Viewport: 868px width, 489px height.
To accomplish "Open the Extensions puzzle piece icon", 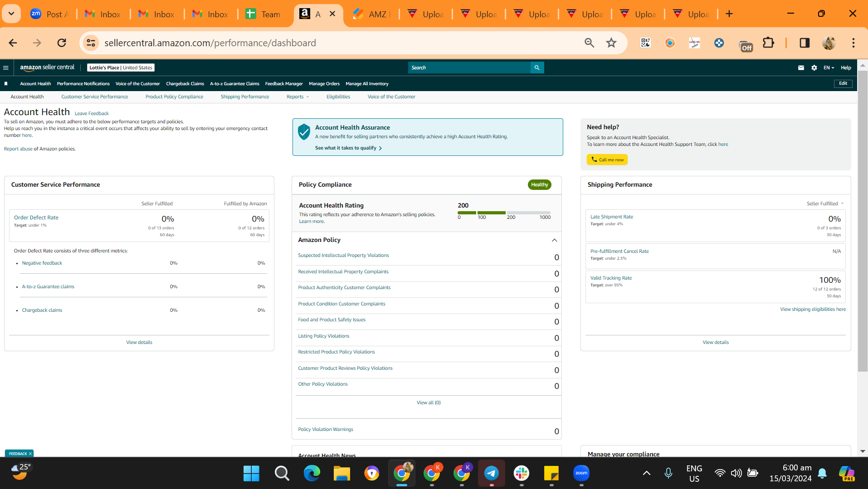I will point(768,43).
